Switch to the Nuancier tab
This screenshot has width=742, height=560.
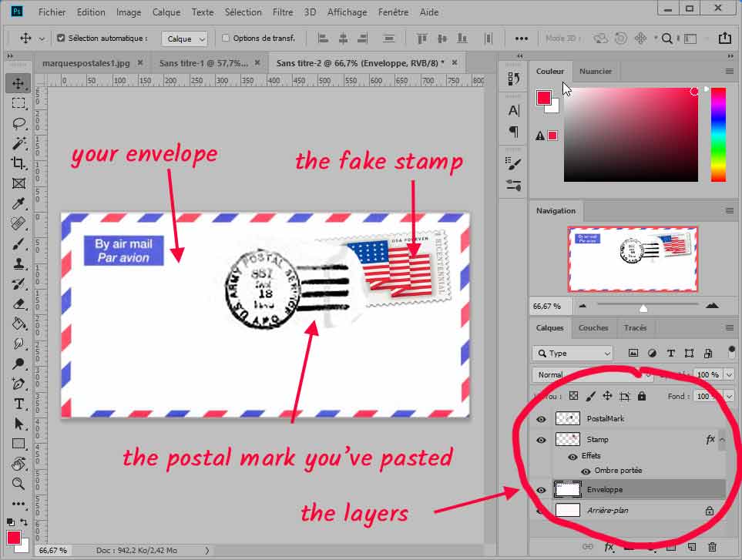point(596,72)
